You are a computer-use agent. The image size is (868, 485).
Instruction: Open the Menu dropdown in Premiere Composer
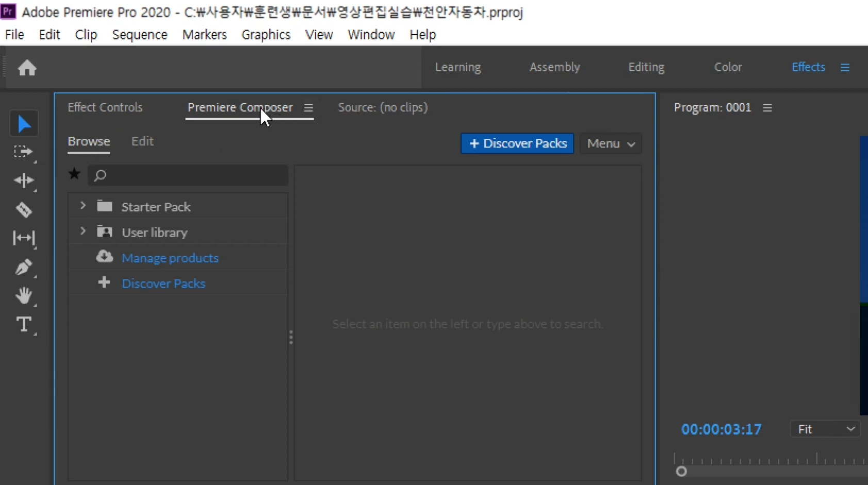point(611,144)
